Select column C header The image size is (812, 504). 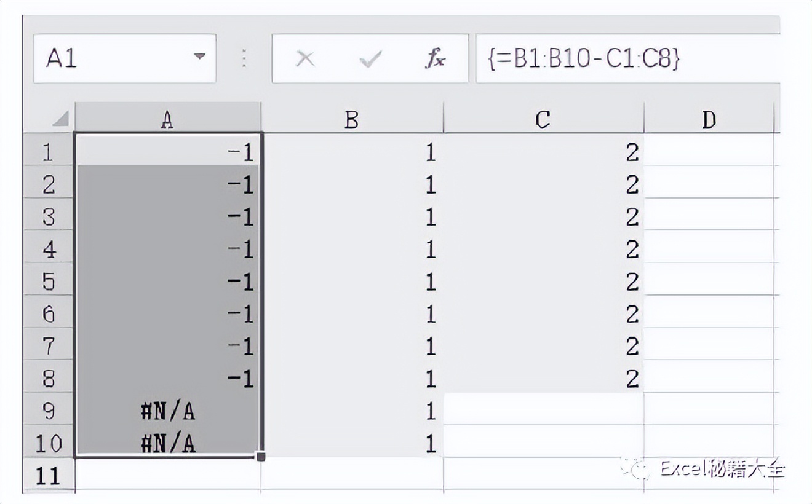click(x=543, y=119)
